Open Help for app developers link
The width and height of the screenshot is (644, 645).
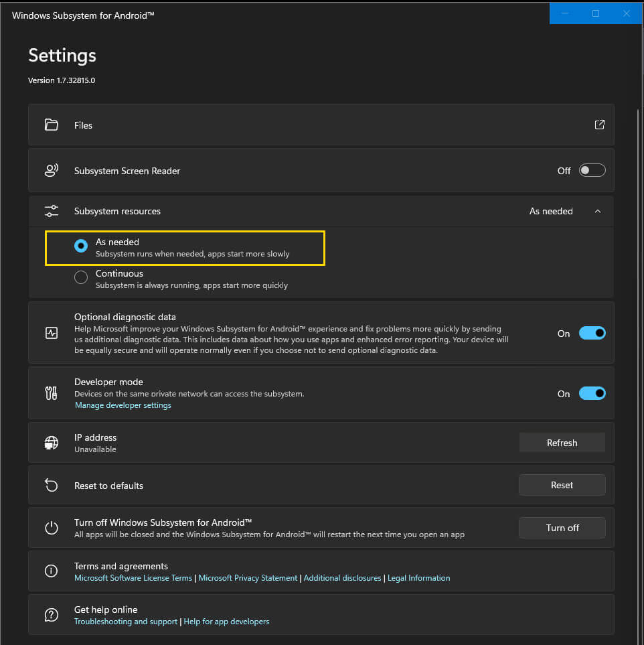click(226, 622)
